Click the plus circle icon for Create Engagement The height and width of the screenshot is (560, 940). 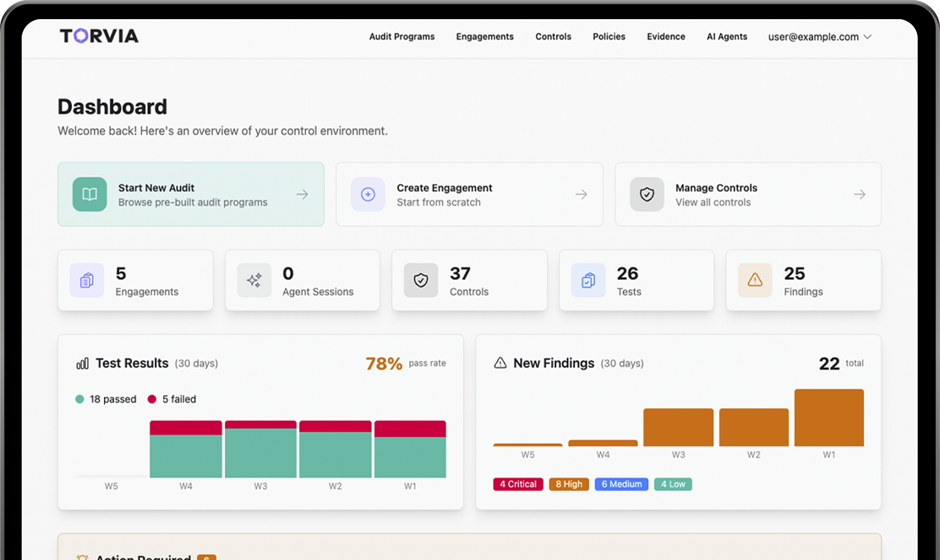pos(368,195)
